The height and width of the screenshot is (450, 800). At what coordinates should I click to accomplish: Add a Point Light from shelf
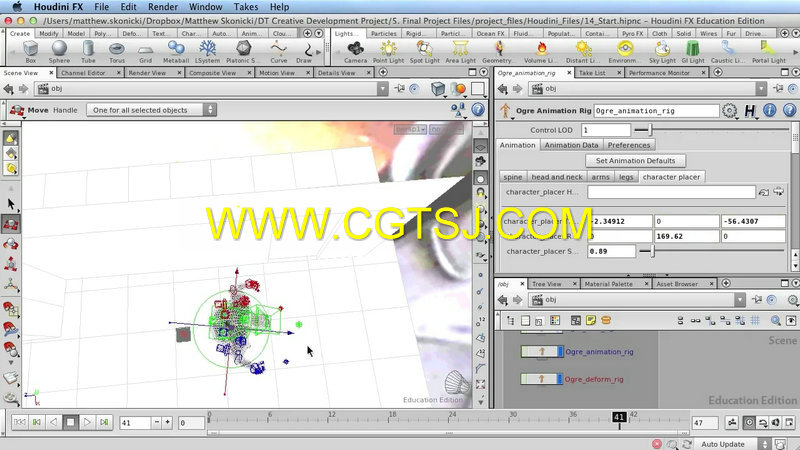point(388,52)
